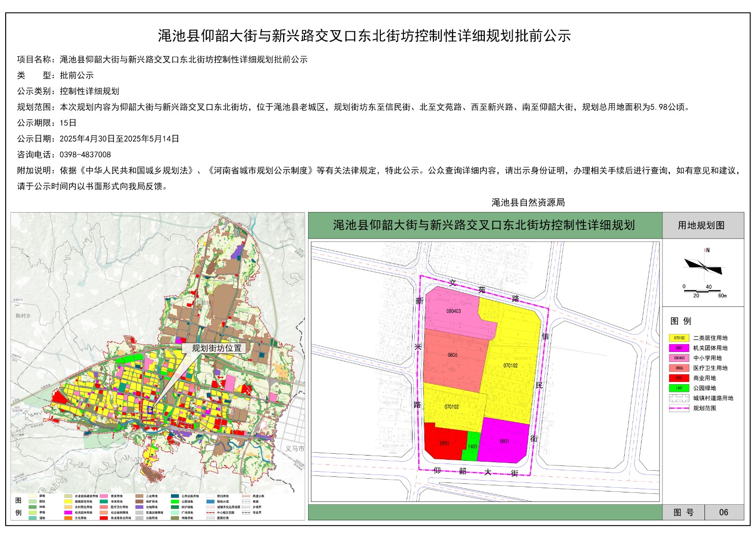
Task: Click the 城镇居住用地 swatch in overview legend
Action: [x=68, y=501]
